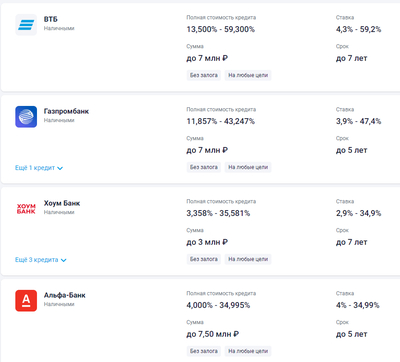The height and width of the screenshot is (362, 400).
Task: Click the Alfa-Bank red A logo
Action: click(26, 301)
